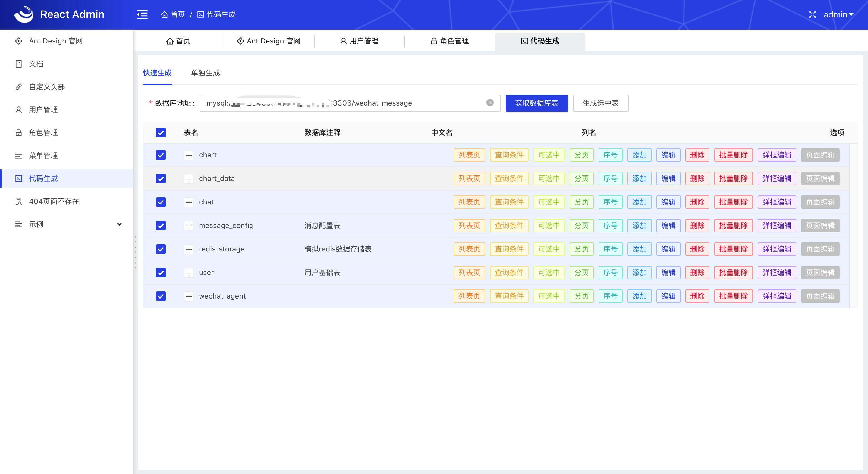Open 文档 from the sidebar
This screenshot has height=474, width=868.
pyautogui.click(x=36, y=64)
